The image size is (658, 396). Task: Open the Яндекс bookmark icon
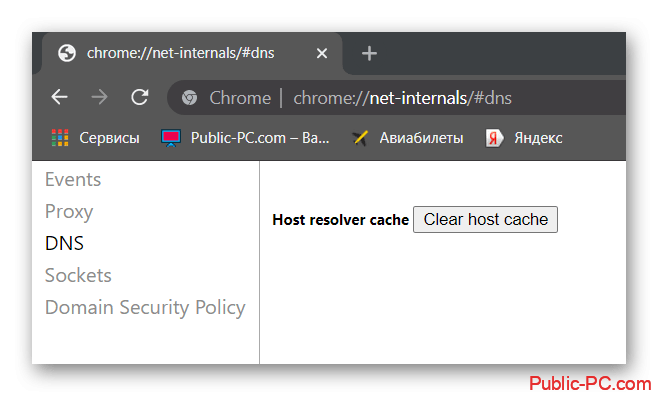point(494,138)
